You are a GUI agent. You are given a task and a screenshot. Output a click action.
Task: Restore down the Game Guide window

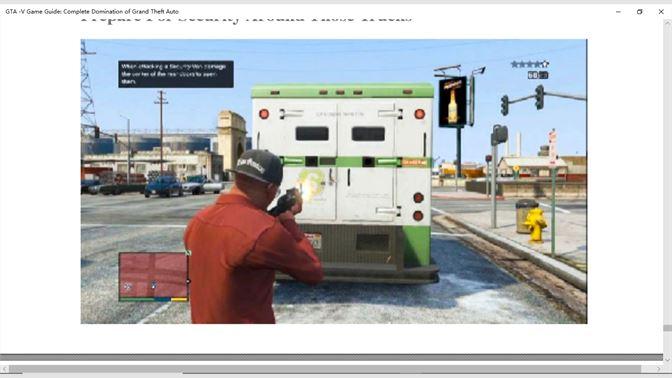pos(639,12)
